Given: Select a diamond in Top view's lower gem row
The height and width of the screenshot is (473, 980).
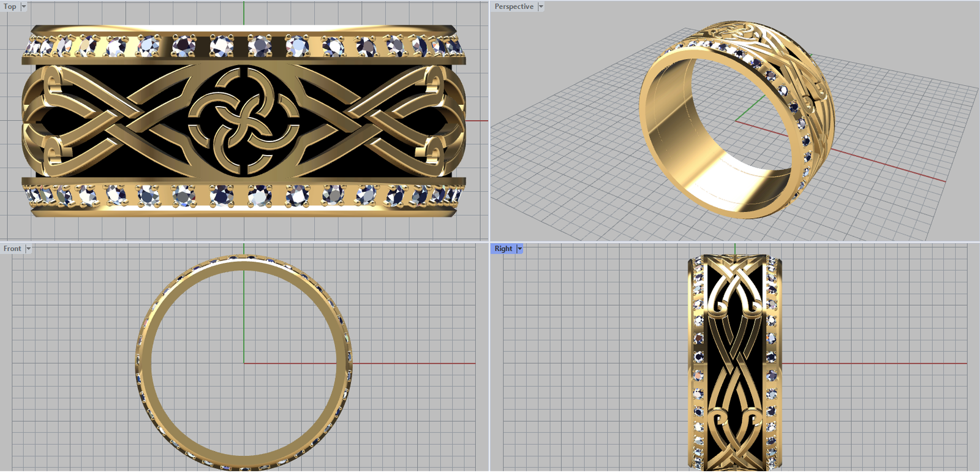Looking at the screenshot, I should pos(221,195).
